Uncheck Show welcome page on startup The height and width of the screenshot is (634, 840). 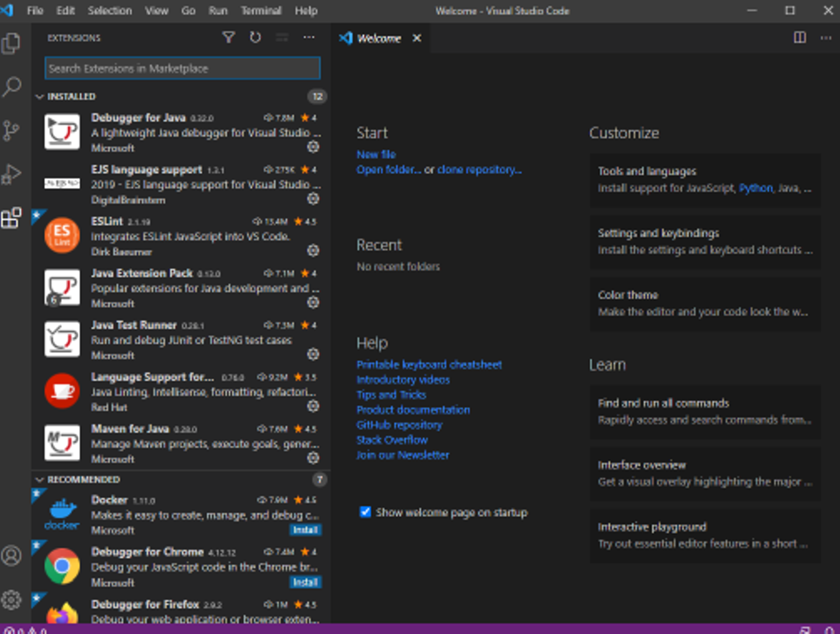click(366, 512)
